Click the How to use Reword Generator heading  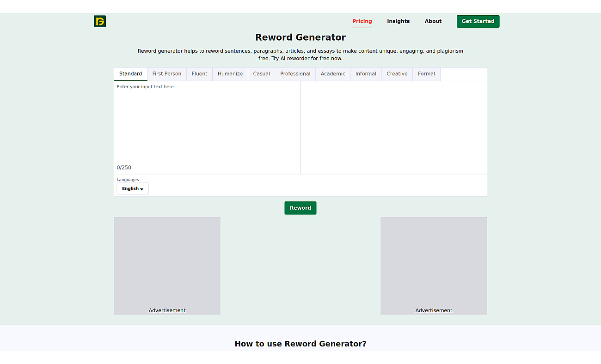pyautogui.click(x=300, y=344)
